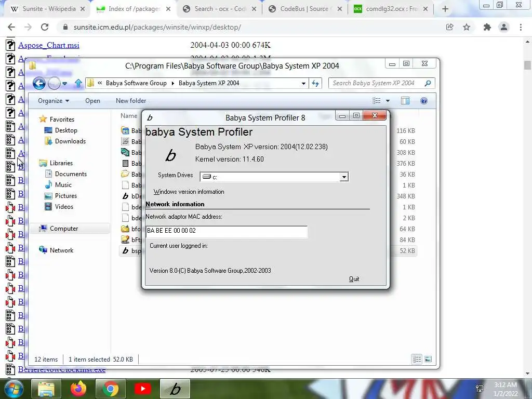Click the Chrome reload button
The image size is (532, 399).
coord(45,27)
